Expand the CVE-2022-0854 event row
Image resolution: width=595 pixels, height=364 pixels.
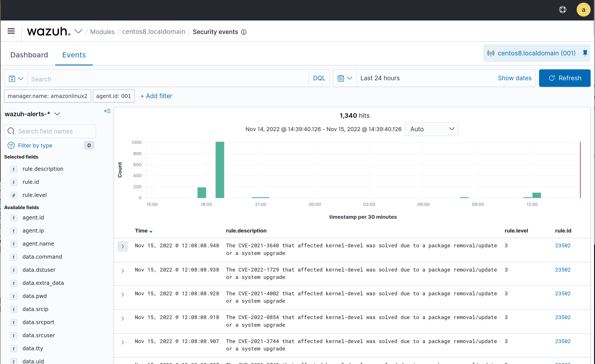coord(123,318)
